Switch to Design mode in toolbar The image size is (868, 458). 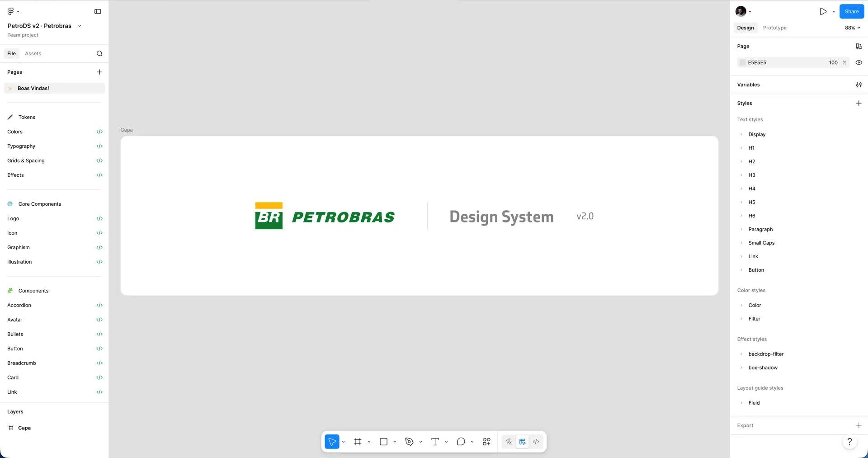click(522, 442)
